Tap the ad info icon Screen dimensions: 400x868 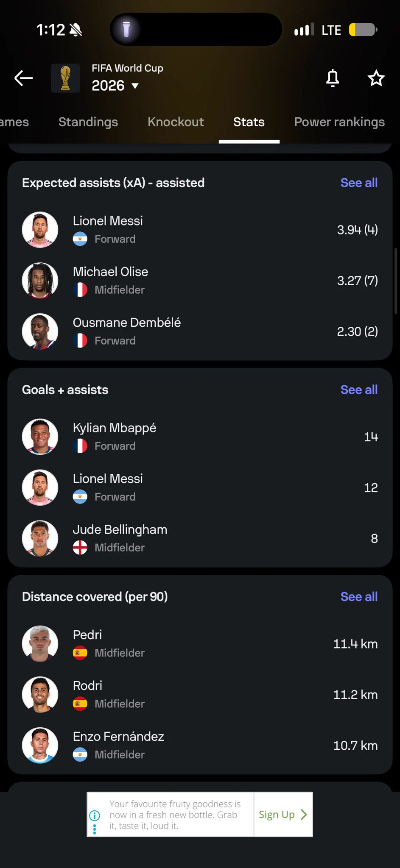click(95, 815)
